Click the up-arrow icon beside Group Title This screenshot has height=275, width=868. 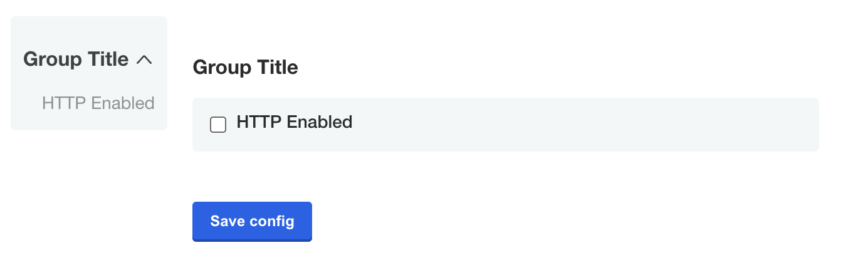[x=144, y=60]
